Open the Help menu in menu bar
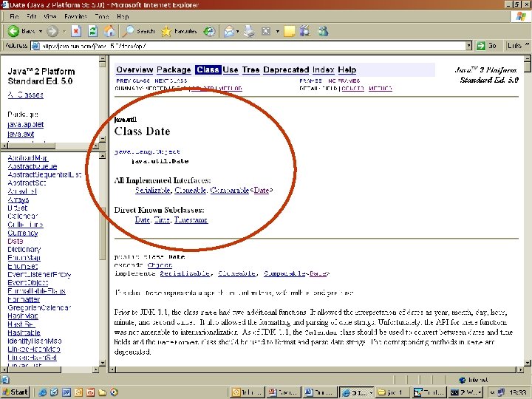This screenshot has height=399, width=532. point(123,16)
